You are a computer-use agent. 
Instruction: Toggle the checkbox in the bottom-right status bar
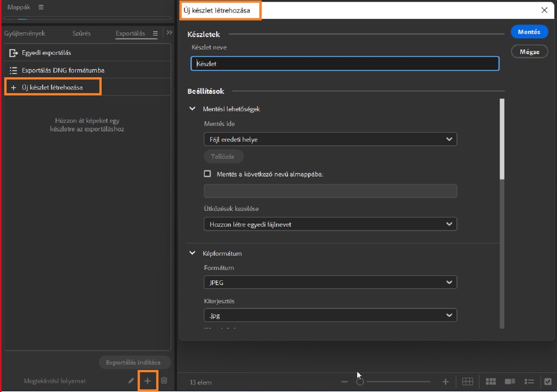(548, 382)
